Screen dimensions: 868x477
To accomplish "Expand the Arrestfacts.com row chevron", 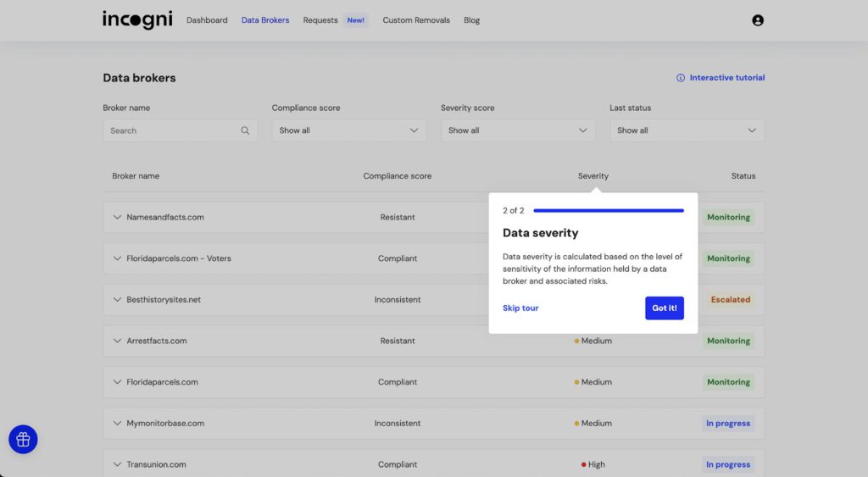I will pyautogui.click(x=117, y=341).
